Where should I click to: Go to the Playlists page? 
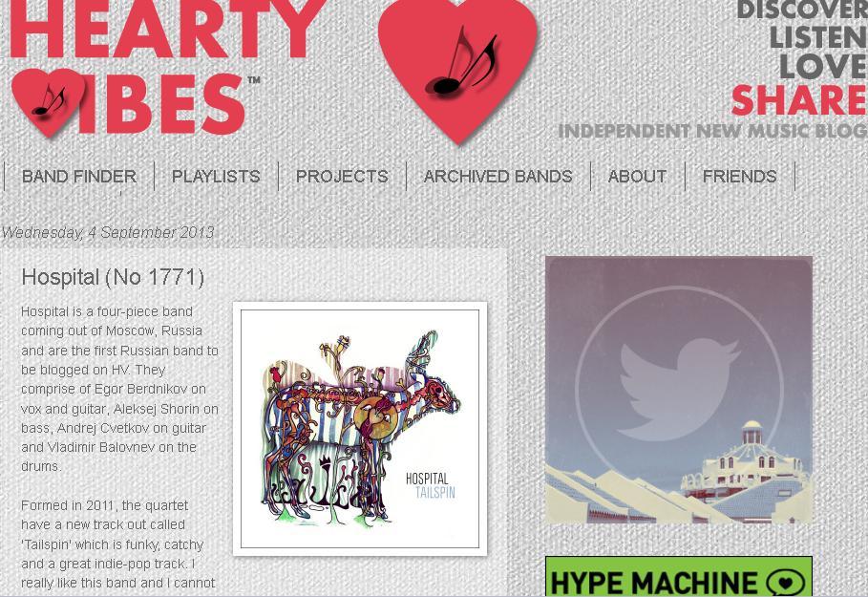click(216, 176)
